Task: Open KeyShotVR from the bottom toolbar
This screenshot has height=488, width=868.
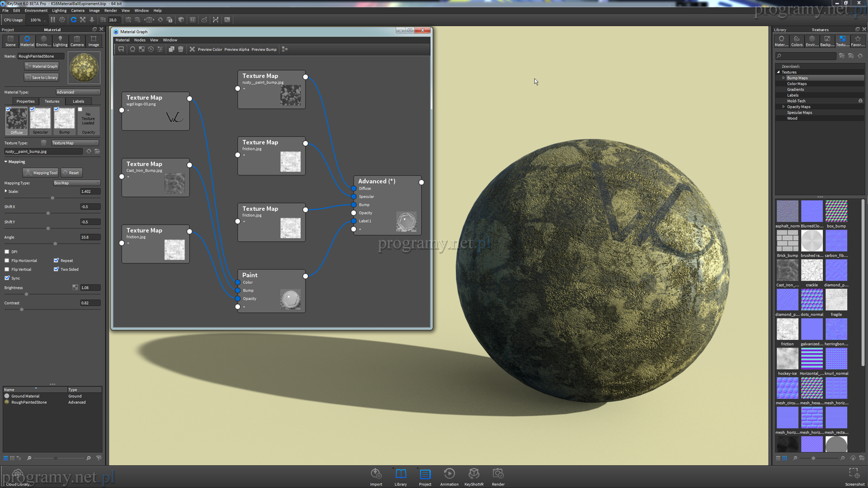Action: (x=473, y=475)
